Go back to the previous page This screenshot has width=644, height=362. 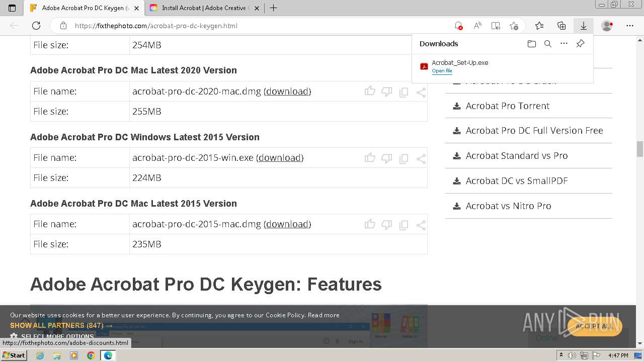[14, 26]
